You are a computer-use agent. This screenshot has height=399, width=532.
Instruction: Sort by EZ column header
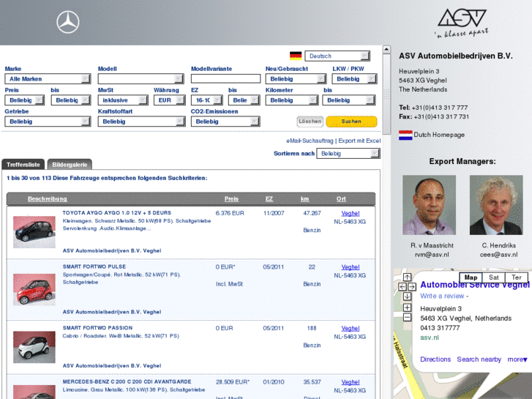pyautogui.click(x=269, y=199)
